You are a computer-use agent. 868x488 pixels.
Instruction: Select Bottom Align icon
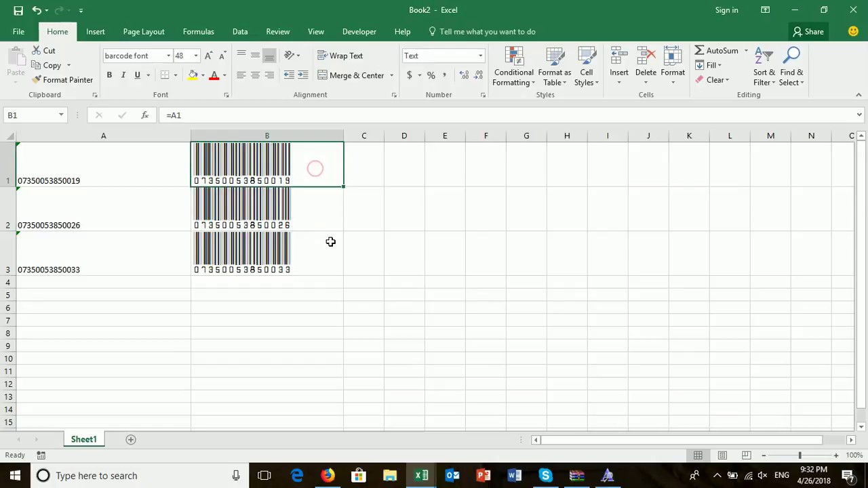click(x=269, y=56)
